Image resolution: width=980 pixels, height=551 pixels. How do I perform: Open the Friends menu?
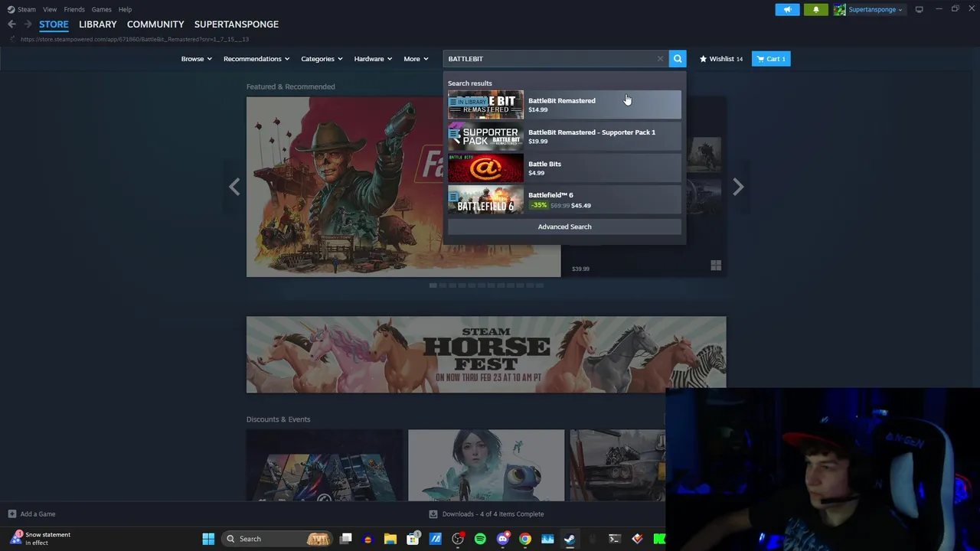(x=74, y=9)
